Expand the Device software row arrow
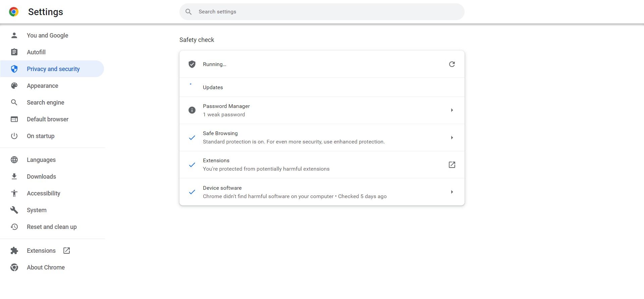 point(452,192)
